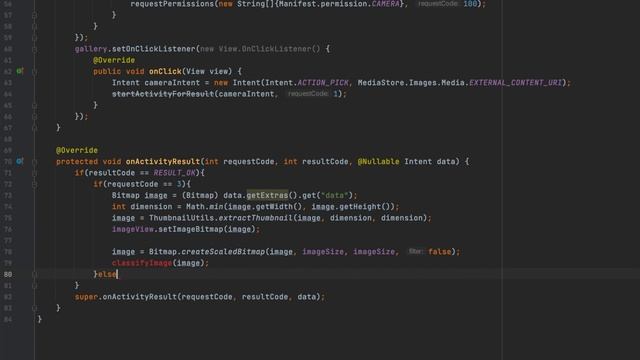This screenshot has width=640, height=360.
Task: Click the Intent.ACTION_PICK constant
Action: pos(307,83)
